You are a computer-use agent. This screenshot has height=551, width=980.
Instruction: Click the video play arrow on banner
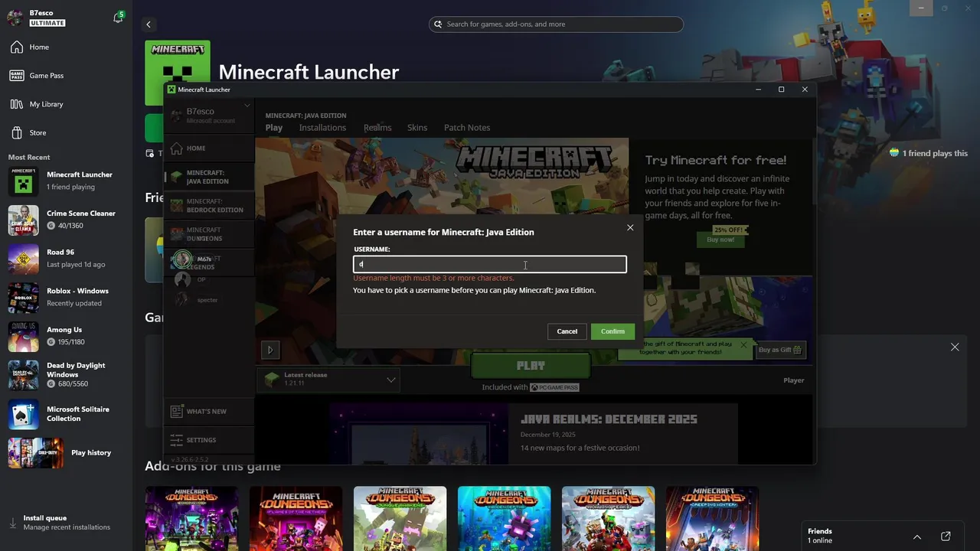[269, 350]
